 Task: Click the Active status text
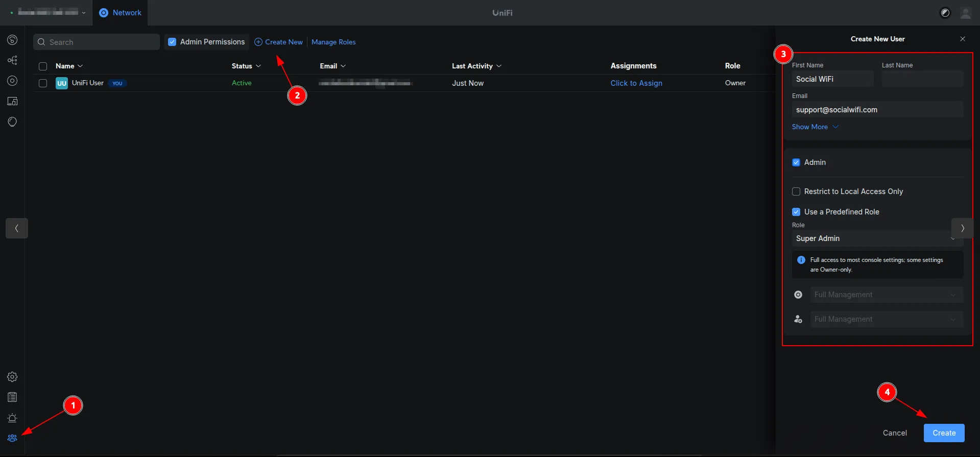[x=242, y=83]
